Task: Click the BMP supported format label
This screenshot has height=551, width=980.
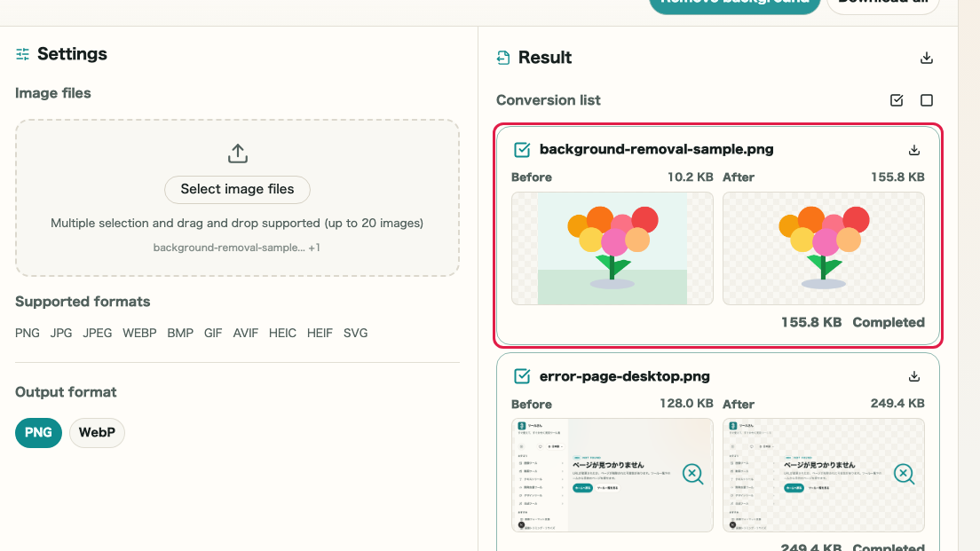Action: [180, 333]
